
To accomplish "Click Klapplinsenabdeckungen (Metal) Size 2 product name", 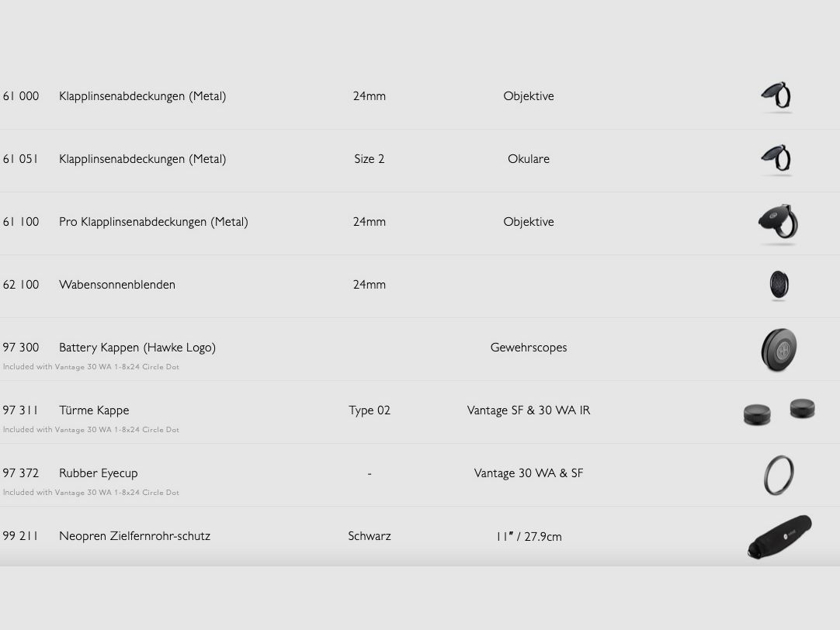I will (142, 159).
